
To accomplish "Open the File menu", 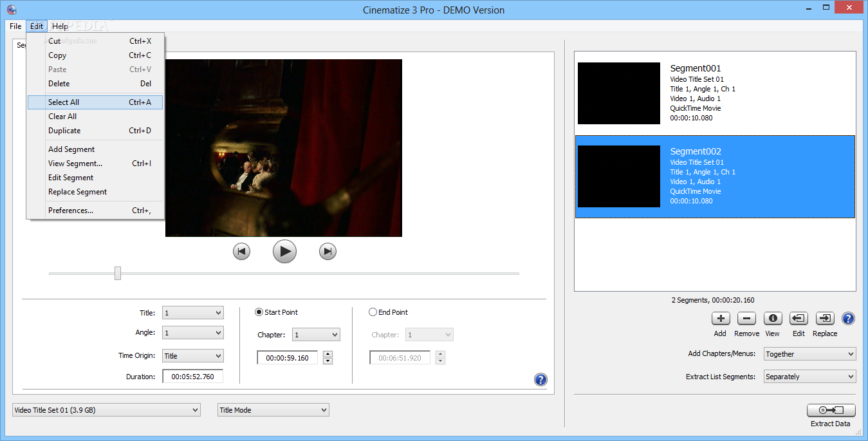I will 15,26.
